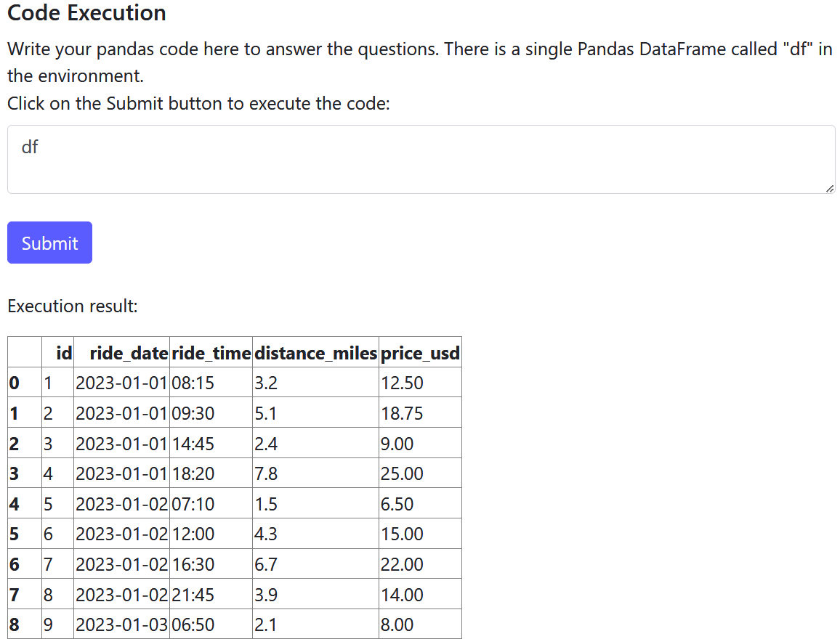Select the ride time cell 07:10
The width and height of the screenshot is (840, 639).
point(193,504)
